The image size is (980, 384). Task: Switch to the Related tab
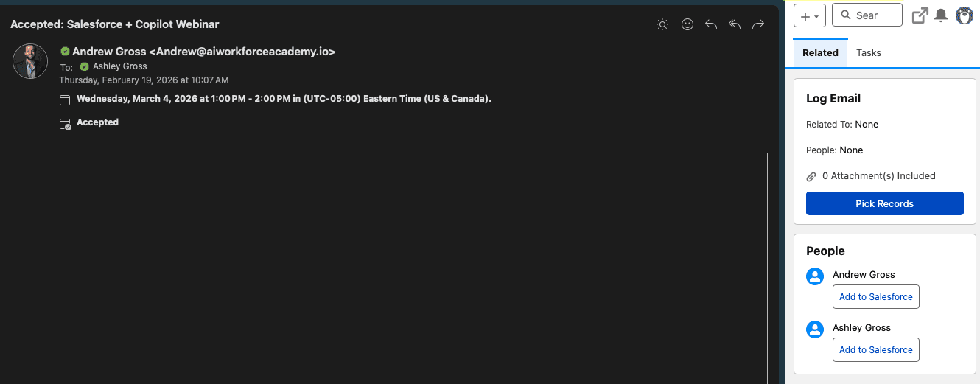click(820, 53)
